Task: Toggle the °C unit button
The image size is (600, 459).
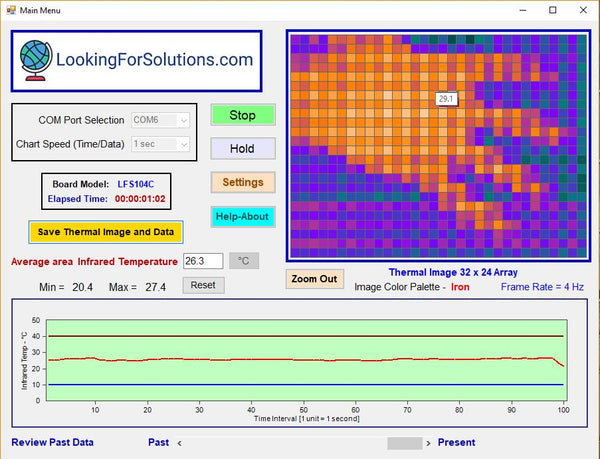Action: (244, 261)
